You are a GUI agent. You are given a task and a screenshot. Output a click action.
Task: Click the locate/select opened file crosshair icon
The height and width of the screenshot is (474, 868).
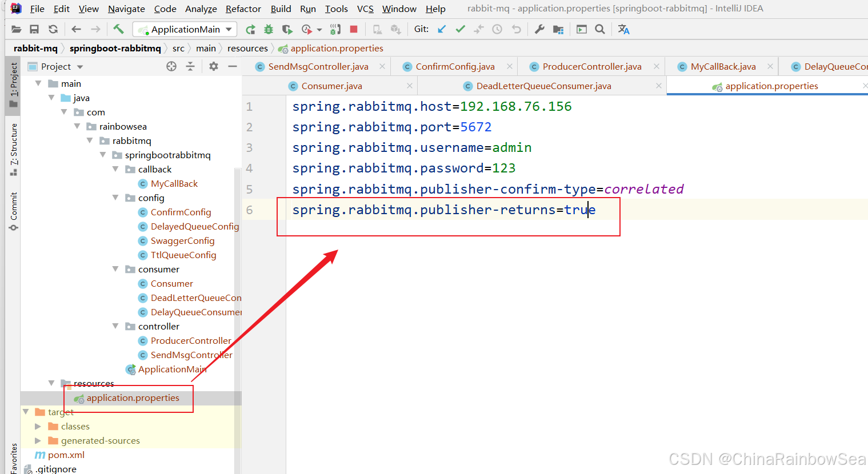tap(171, 66)
